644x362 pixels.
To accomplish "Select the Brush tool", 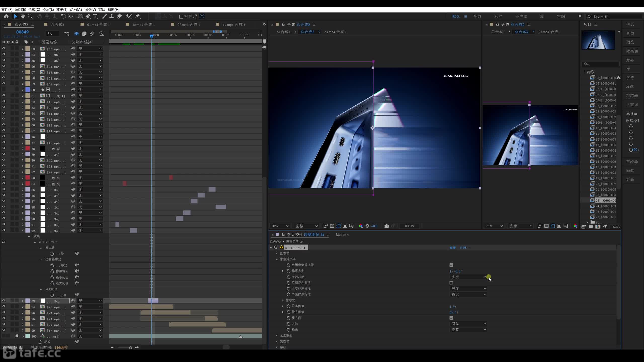I will point(104,16).
